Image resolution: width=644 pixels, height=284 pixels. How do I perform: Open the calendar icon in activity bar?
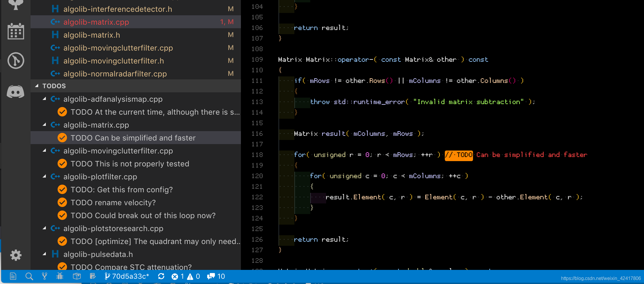click(16, 31)
